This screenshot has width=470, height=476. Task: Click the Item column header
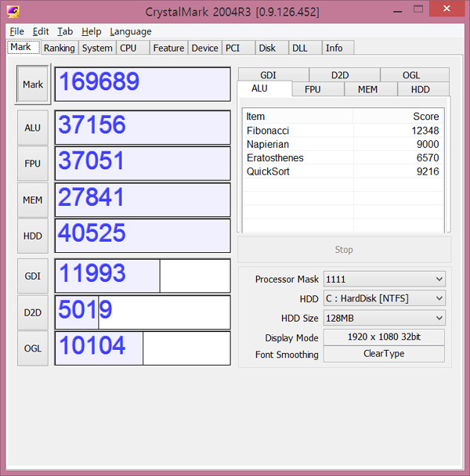(x=298, y=117)
